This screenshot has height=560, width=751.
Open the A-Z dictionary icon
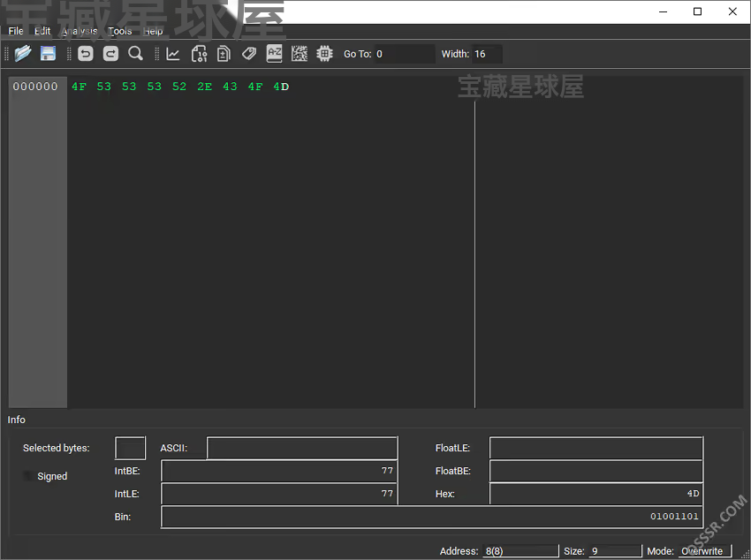tap(274, 53)
